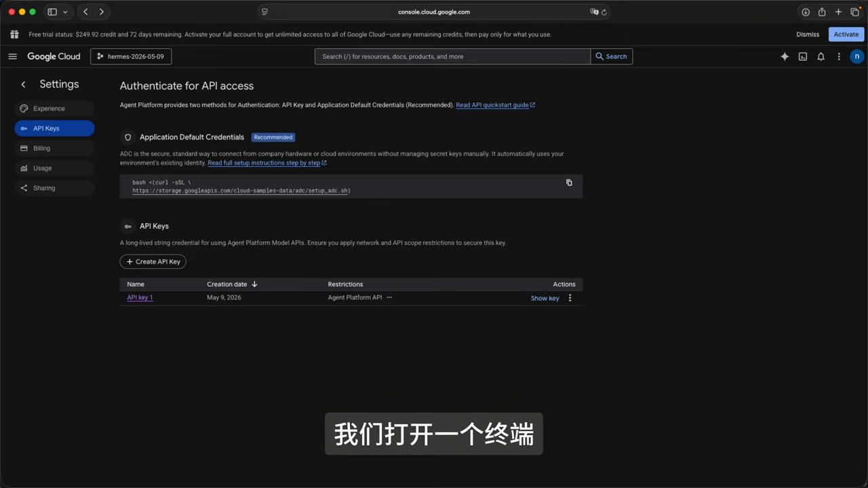868x488 pixels.
Task: Click the key icon beside API Keys heading
Action: coord(127,226)
